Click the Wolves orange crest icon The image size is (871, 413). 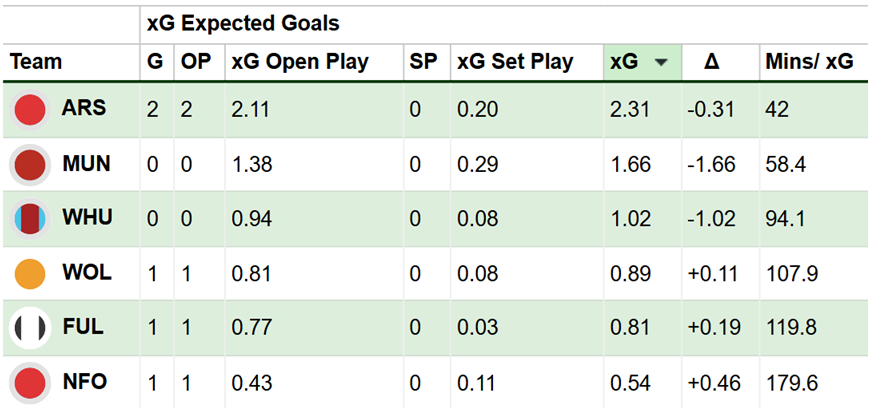(x=31, y=273)
